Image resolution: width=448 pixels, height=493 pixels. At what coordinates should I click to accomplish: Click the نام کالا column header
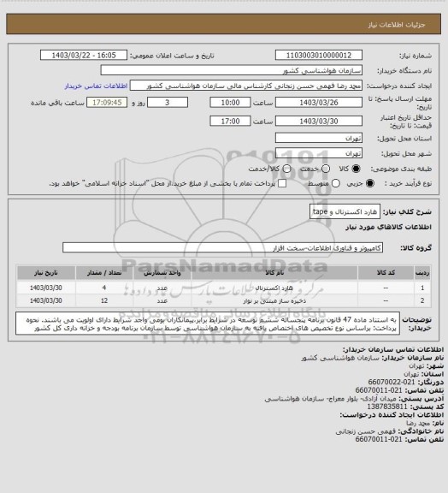(274, 272)
